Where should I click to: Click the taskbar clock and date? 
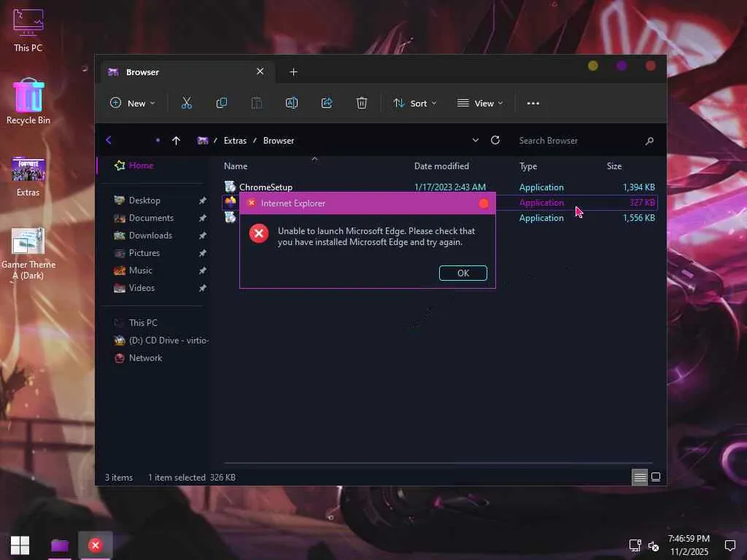689,545
